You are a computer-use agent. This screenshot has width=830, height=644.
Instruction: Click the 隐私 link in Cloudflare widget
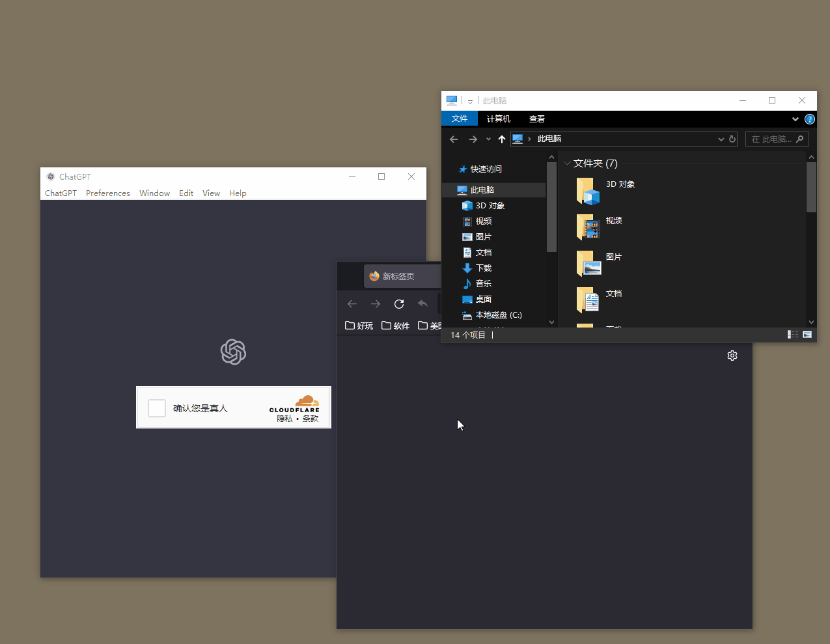pyautogui.click(x=284, y=419)
